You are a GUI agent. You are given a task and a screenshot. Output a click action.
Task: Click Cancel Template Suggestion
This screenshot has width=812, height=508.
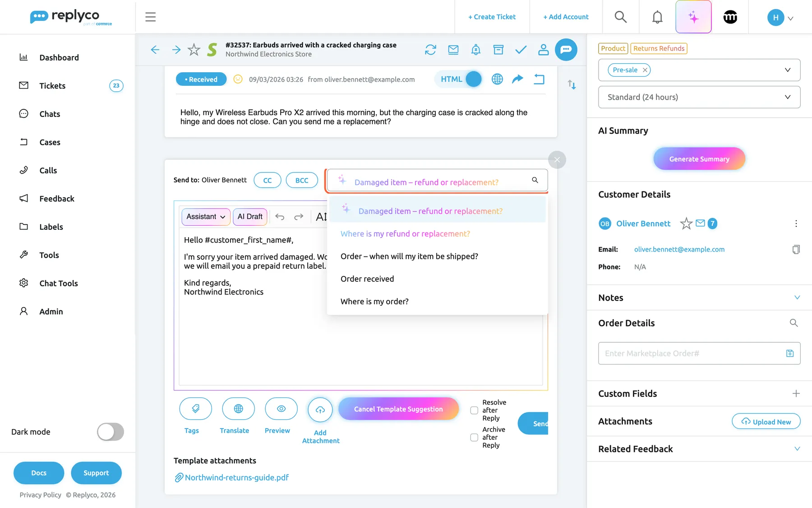tap(398, 409)
